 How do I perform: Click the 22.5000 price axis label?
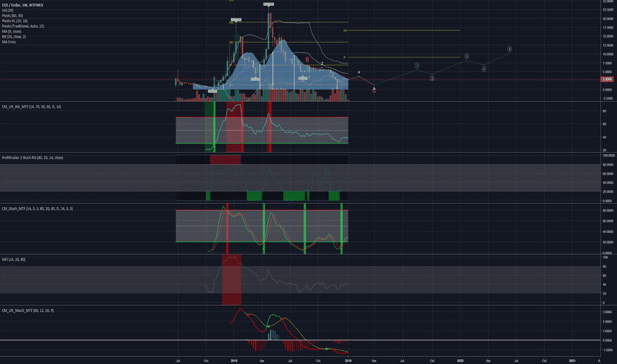click(x=607, y=10)
